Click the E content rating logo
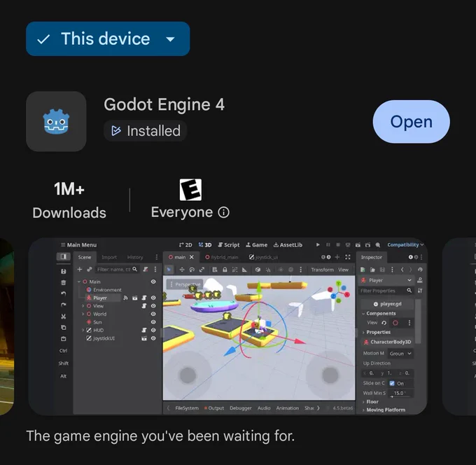The width and height of the screenshot is (476, 465). [190, 190]
